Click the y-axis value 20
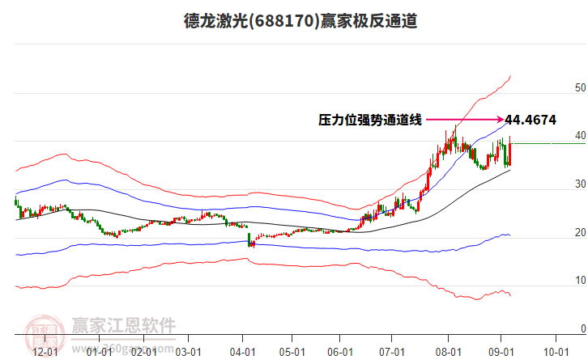 pyautogui.click(x=580, y=232)
